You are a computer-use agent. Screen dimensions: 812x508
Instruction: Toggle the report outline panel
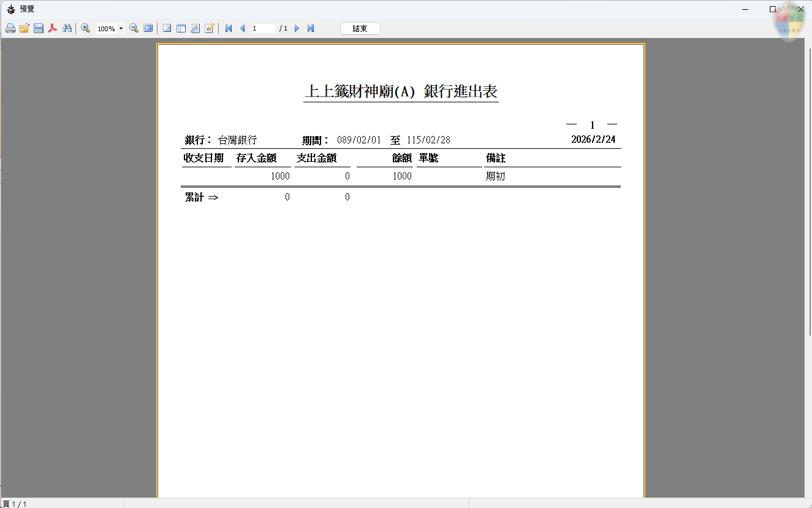pyautogui.click(x=167, y=28)
